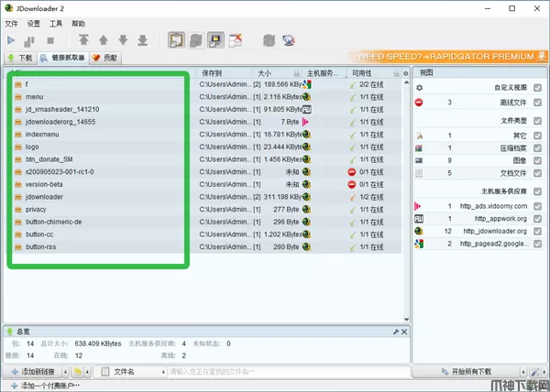Select the jd_xmasheader_141210 package

tap(62, 109)
